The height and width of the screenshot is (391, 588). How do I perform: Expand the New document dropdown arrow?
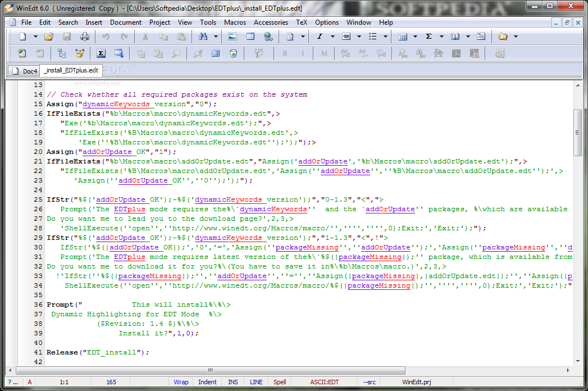(x=35, y=37)
